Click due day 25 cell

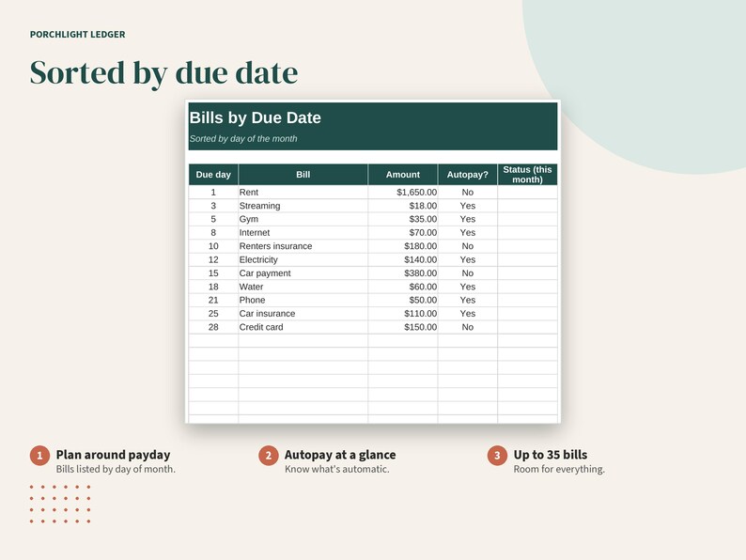(x=213, y=314)
